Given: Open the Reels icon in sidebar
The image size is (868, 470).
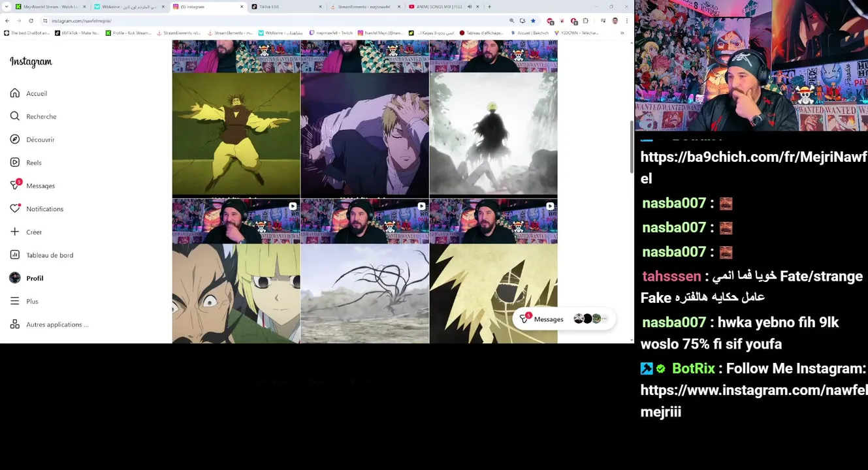Looking at the screenshot, I should click(x=14, y=163).
